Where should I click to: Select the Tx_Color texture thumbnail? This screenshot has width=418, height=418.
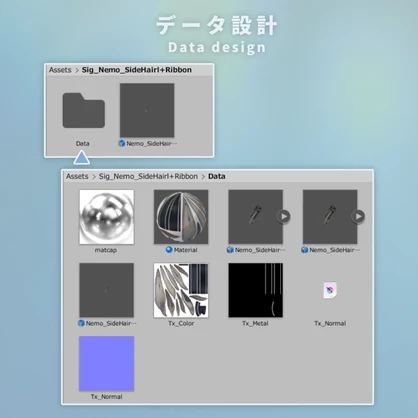coord(181,290)
